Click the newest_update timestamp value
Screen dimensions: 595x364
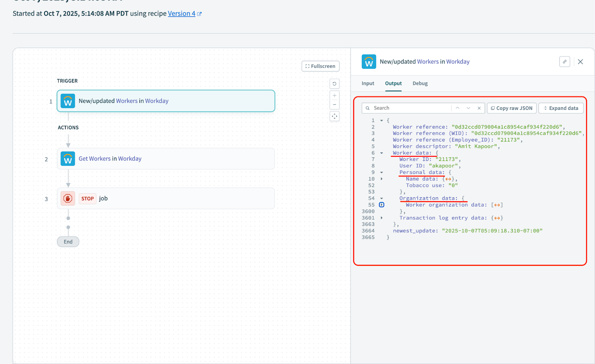click(492, 231)
